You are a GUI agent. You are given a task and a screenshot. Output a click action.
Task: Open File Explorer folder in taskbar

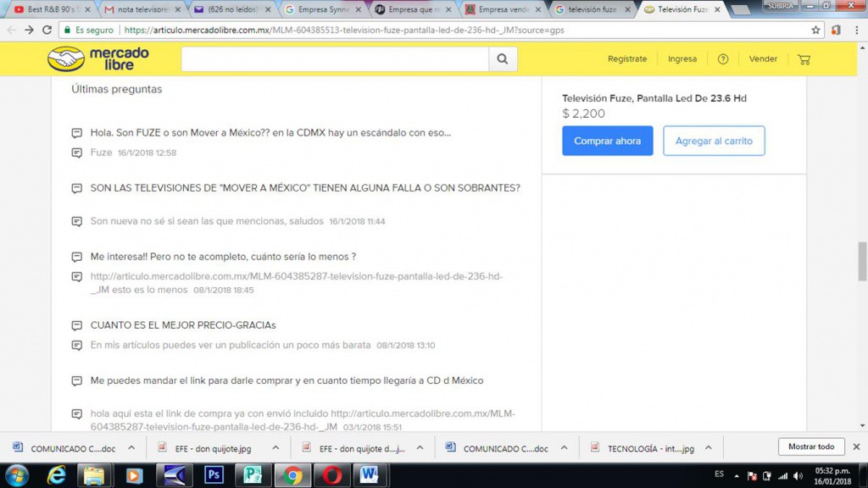click(x=94, y=475)
